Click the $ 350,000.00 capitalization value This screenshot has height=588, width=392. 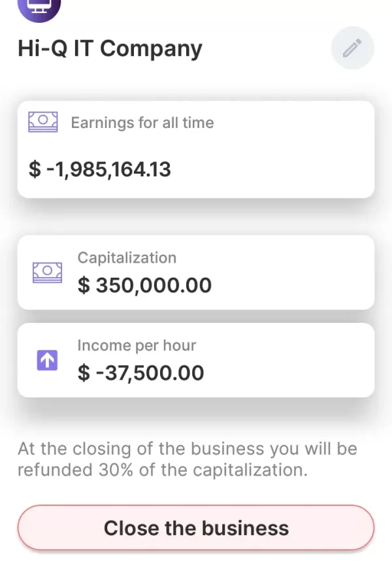click(144, 286)
